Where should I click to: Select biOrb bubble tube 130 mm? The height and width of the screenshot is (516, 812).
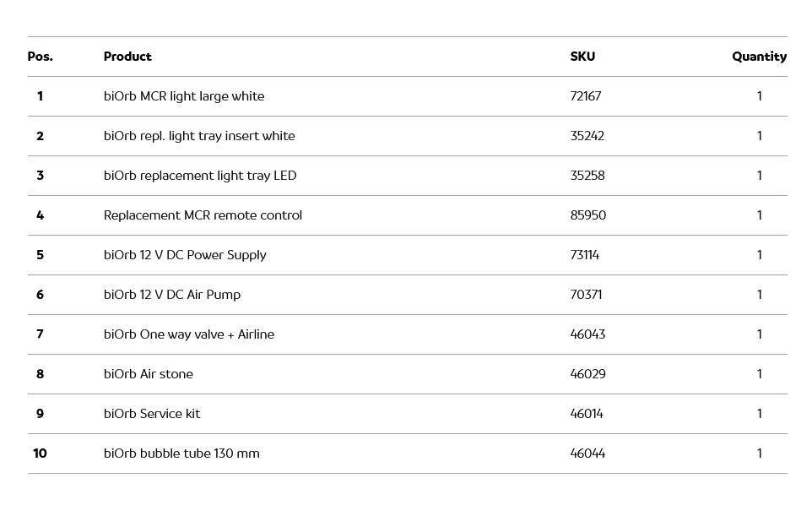(x=181, y=454)
